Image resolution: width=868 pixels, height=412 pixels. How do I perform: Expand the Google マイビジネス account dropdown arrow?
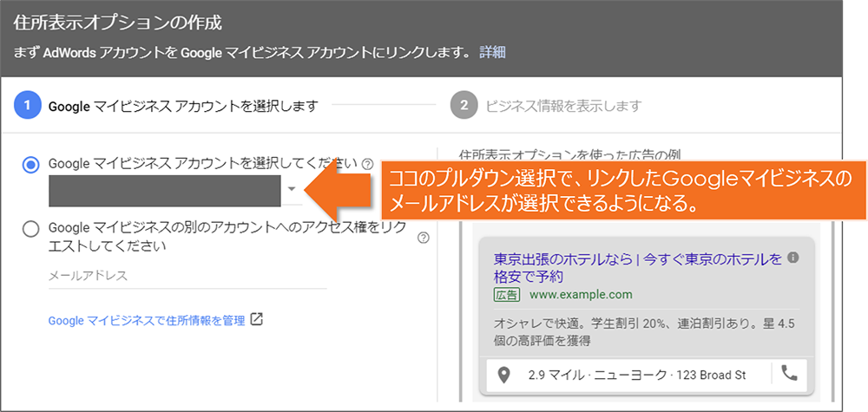[x=293, y=189]
